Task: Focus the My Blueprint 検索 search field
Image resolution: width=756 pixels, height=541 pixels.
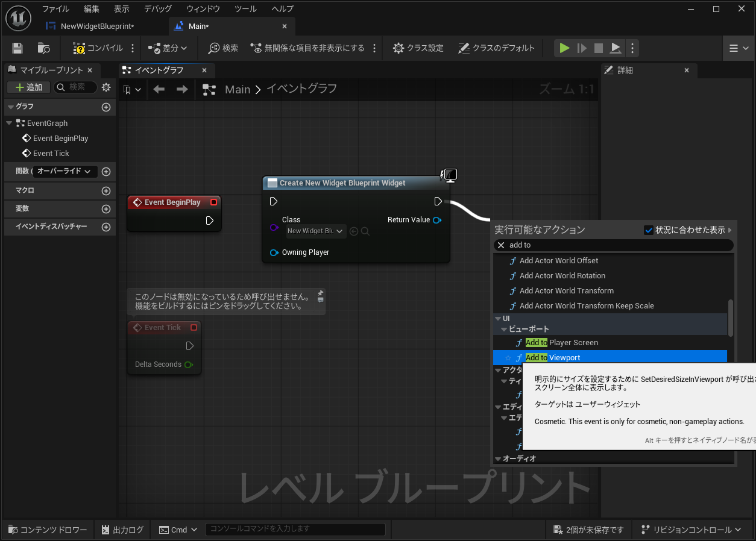Action: tap(76, 87)
